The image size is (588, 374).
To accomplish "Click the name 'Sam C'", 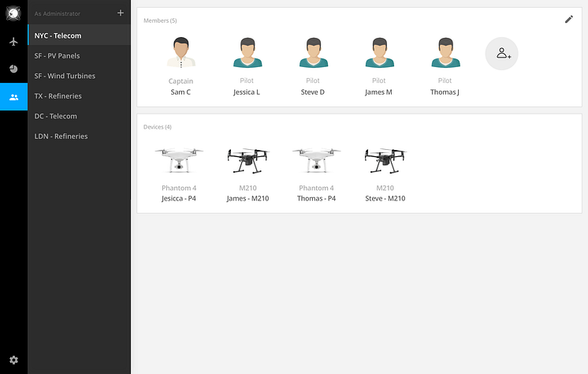I will (180, 92).
